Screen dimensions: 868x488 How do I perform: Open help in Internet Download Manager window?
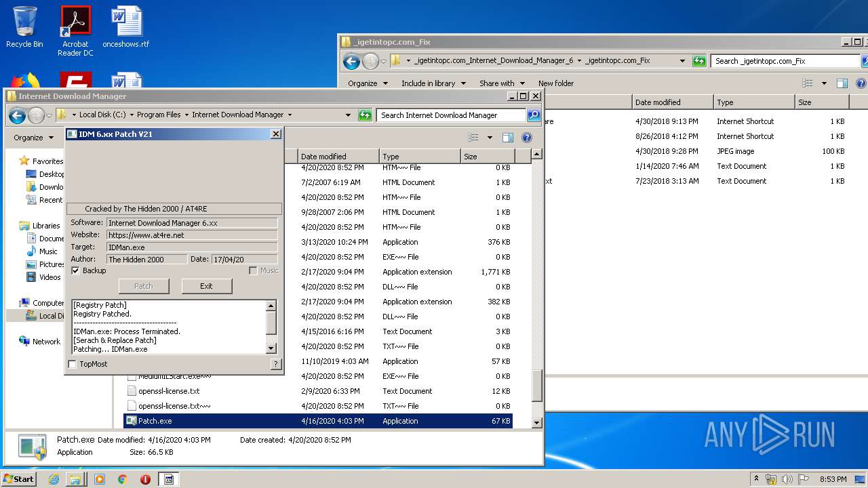(x=526, y=138)
